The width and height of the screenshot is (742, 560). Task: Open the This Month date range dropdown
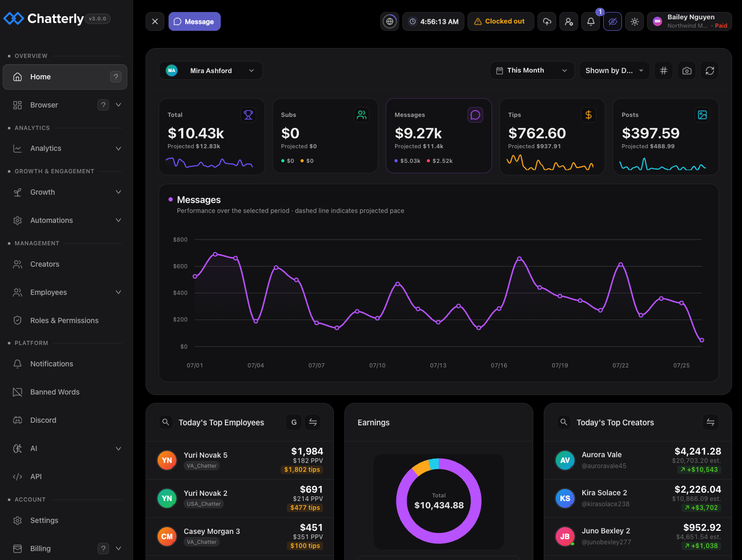point(532,70)
